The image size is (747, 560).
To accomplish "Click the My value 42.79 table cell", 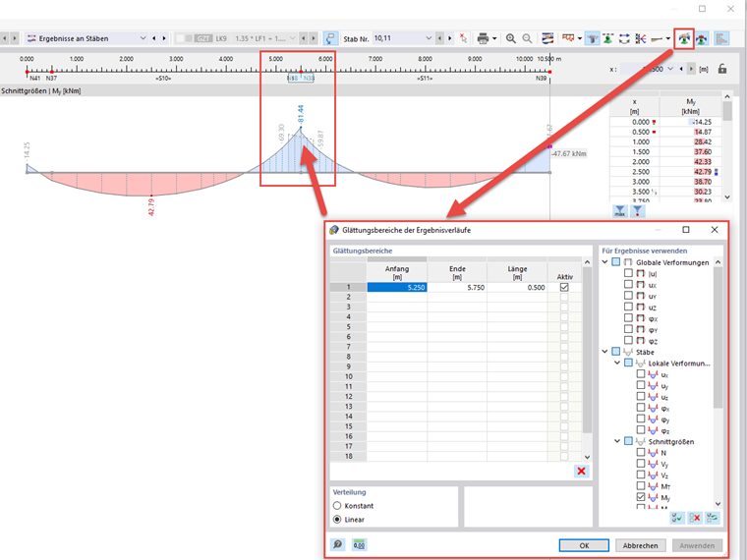I will point(691,171).
